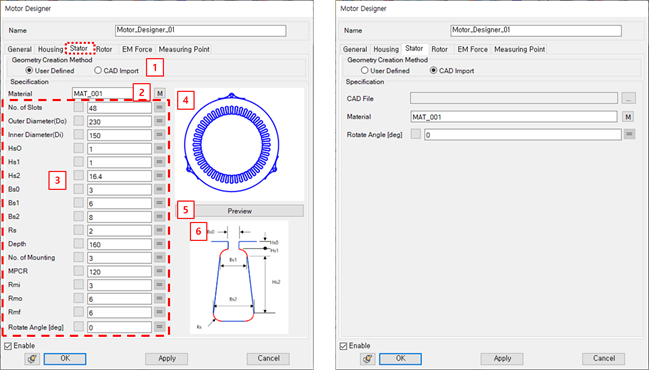The height and width of the screenshot is (371, 650).
Task: Click OK in the CAD Import dialog
Action: [400, 359]
